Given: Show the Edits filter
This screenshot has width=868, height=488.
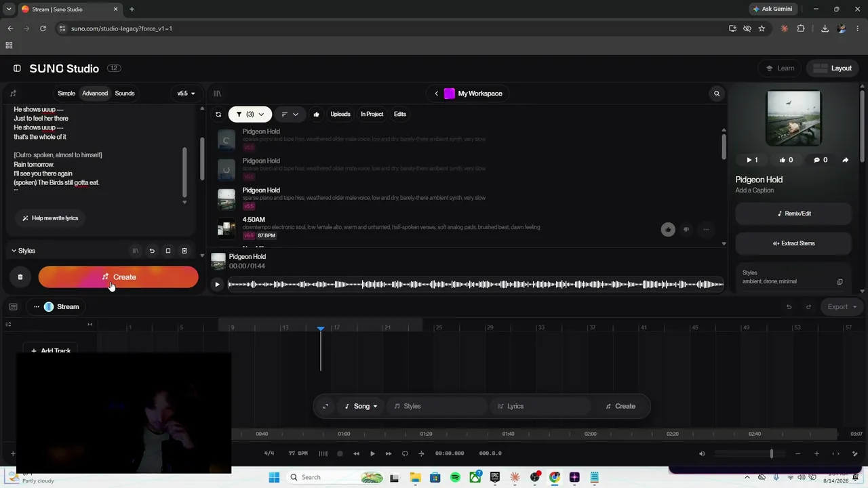Looking at the screenshot, I should point(400,115).
